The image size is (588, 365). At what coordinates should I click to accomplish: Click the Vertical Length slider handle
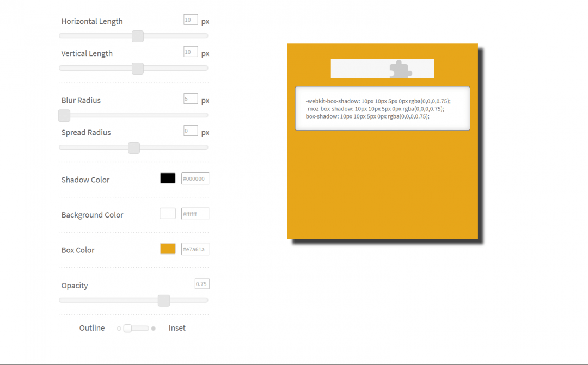(138, 69)
